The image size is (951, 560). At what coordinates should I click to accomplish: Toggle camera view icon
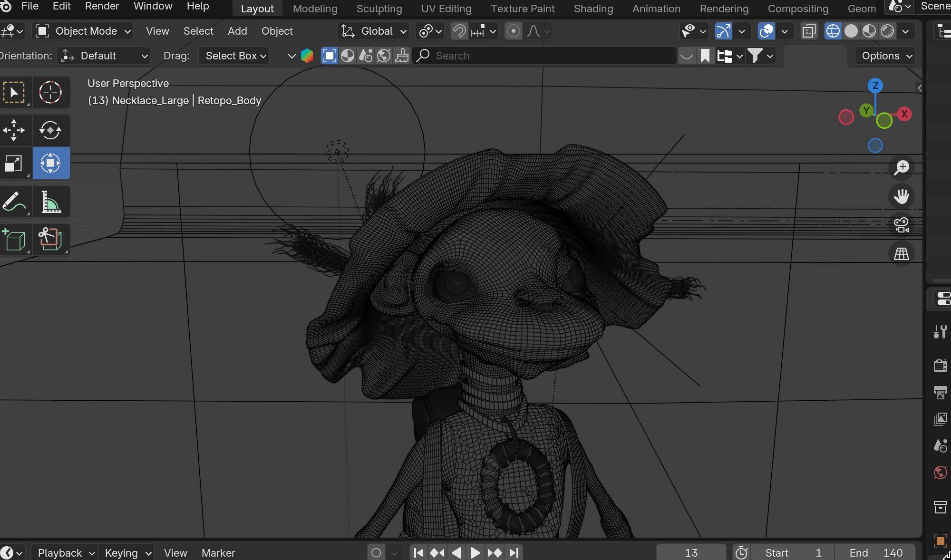(901, 225)
